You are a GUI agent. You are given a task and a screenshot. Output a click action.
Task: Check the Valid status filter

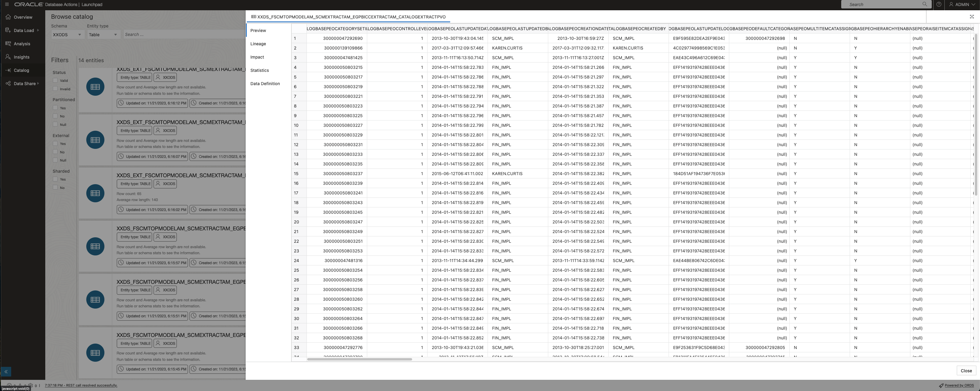(x=56, y=80)
